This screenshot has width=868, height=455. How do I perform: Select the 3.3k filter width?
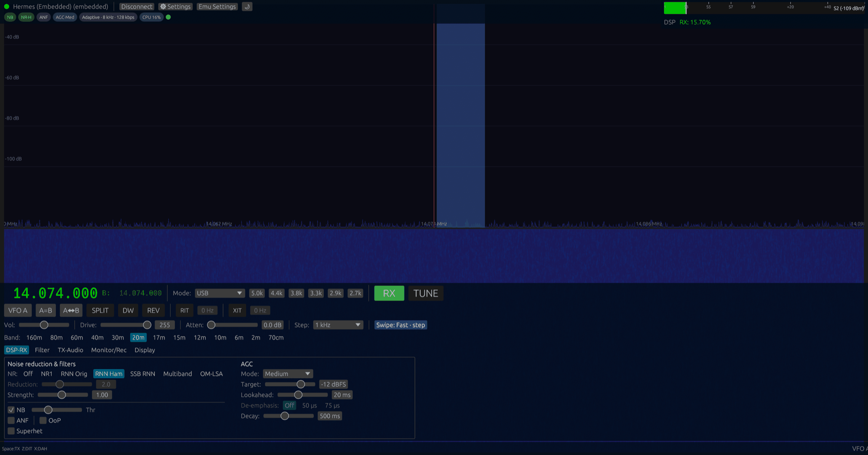(x=316, y=293)
